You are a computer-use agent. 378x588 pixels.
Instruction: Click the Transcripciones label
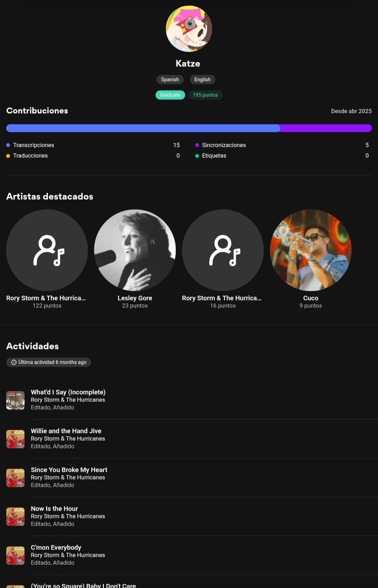tap(34, 145)
